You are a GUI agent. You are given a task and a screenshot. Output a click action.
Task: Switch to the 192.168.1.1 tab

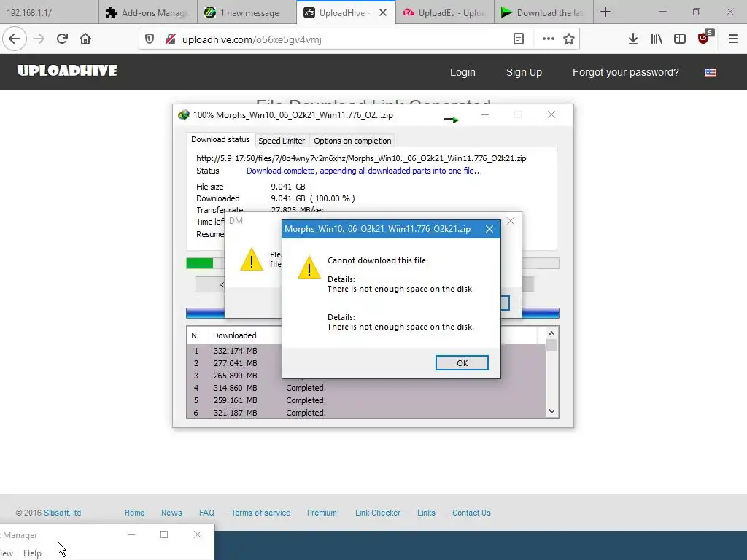tap(49, 13)
